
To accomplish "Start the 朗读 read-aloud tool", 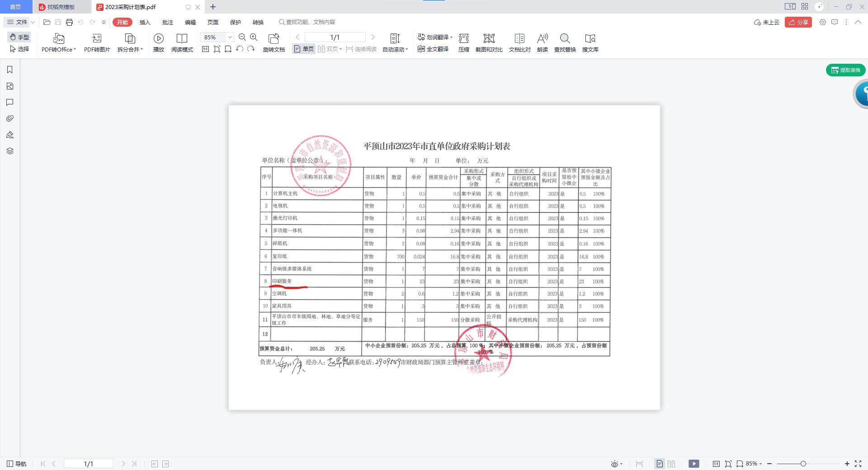I will (542, 38).
